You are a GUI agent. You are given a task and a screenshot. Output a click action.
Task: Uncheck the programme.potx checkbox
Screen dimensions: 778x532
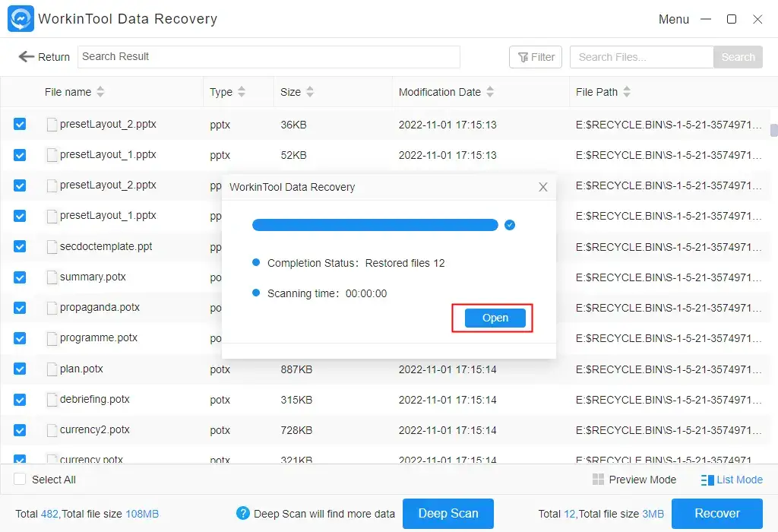click(20, 338)
